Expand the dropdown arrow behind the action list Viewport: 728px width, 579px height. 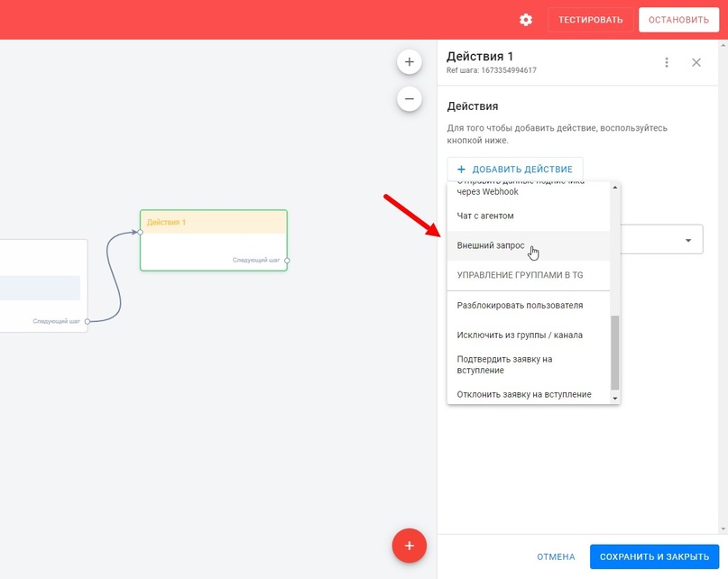(688, 241)
